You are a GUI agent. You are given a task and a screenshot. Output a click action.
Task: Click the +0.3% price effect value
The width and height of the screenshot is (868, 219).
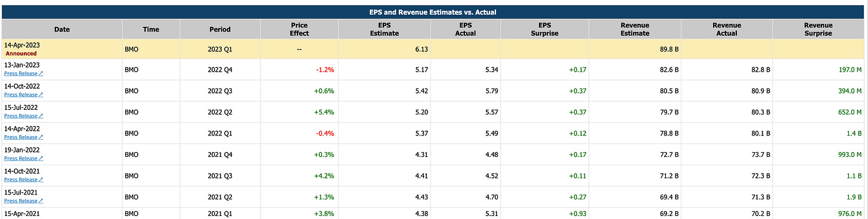click(x=324, y=155)
